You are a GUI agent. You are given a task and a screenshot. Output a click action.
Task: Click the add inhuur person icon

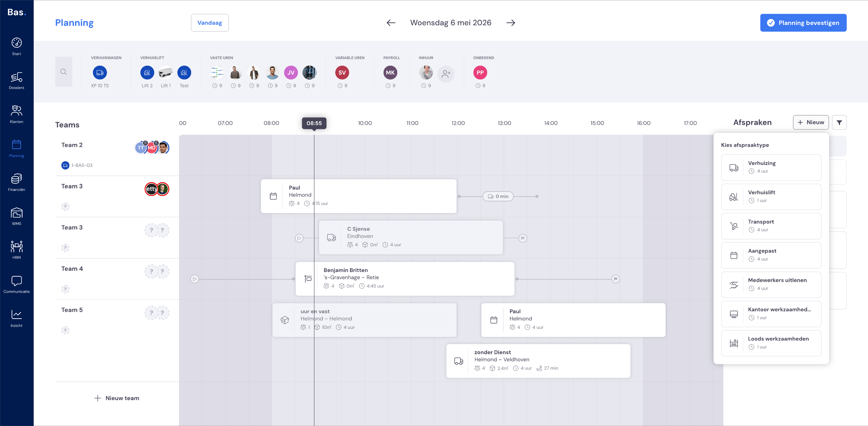[446, 74]
